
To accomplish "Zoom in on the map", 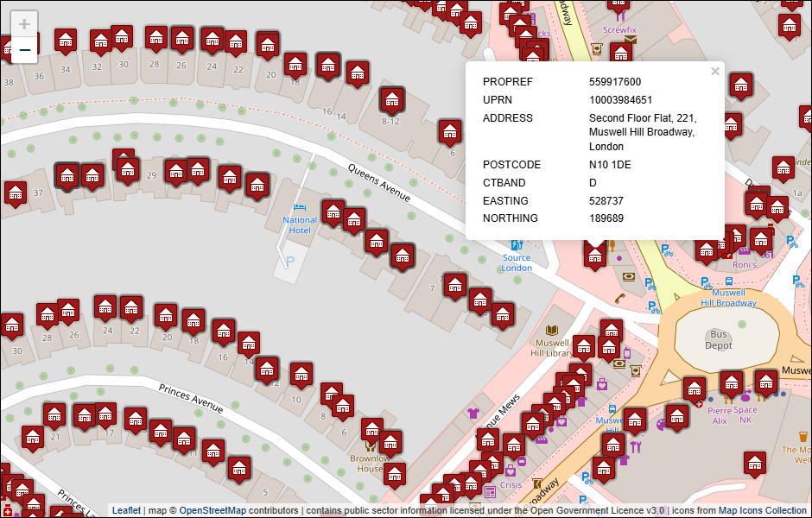I will (x=24, y=24).
